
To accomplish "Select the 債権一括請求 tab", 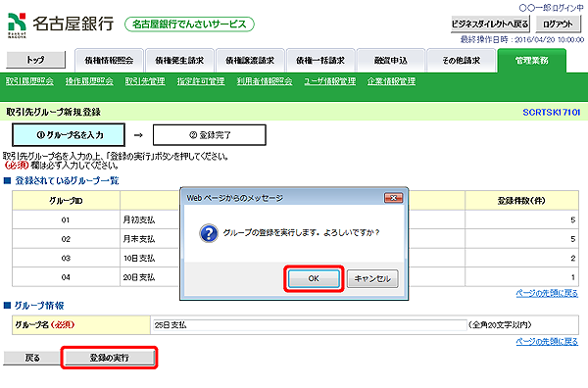I will tap(320, 61).
